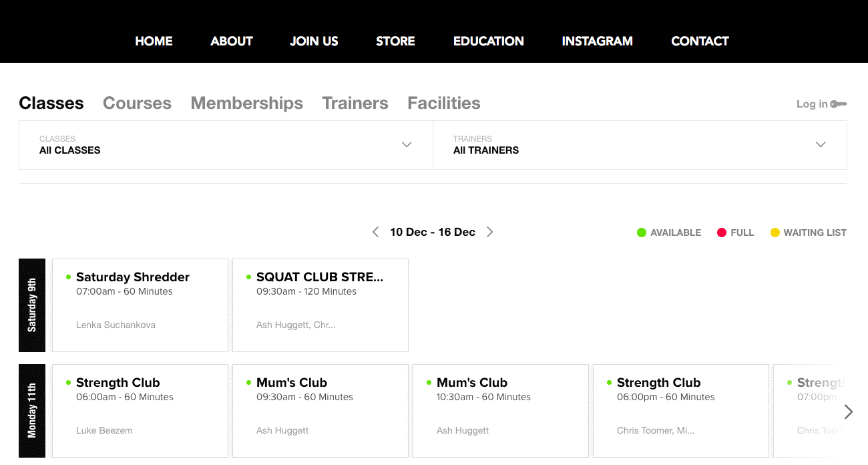Select the Squat Club 09:30am class card
Image resolution: width=868 pixels, height=465 pixels.
pyautogui.click(x=320, y=305)
